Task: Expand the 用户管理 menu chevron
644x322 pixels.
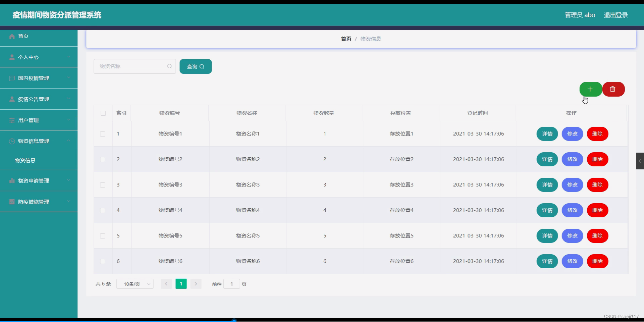Action: coord(69,120)
